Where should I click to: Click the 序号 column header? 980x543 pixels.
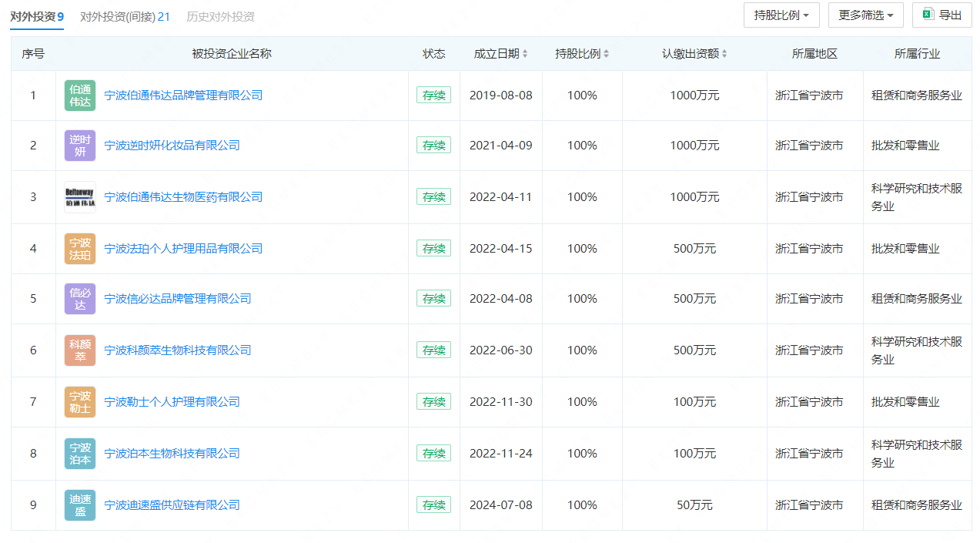(x=33, y=54)
